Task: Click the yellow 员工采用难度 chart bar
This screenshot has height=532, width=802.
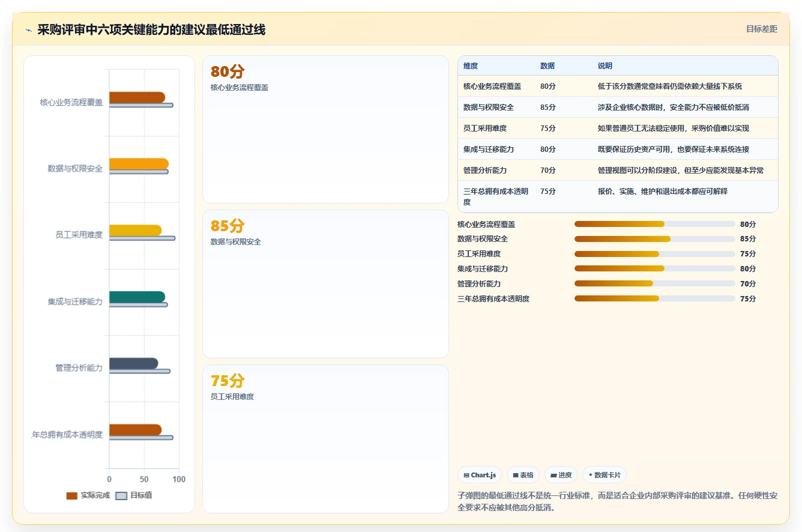Action: click(x=135, y=230)
